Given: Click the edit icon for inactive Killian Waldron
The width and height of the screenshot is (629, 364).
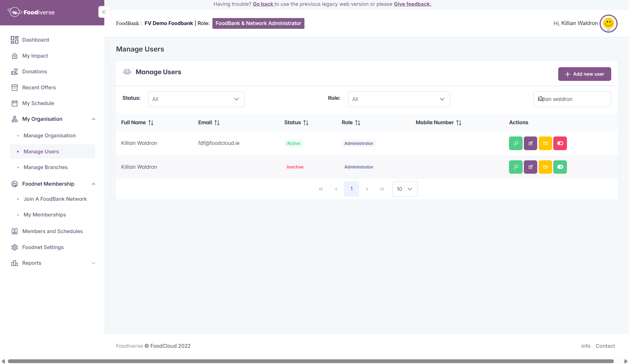Looking at the screenshot, I should pyautogui.click(x=530, y=167).
